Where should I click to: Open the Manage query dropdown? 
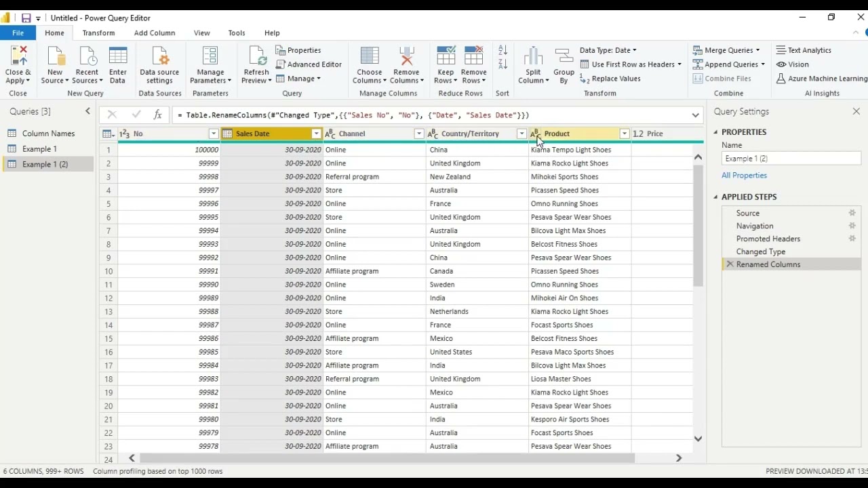[x=298, y=79]
